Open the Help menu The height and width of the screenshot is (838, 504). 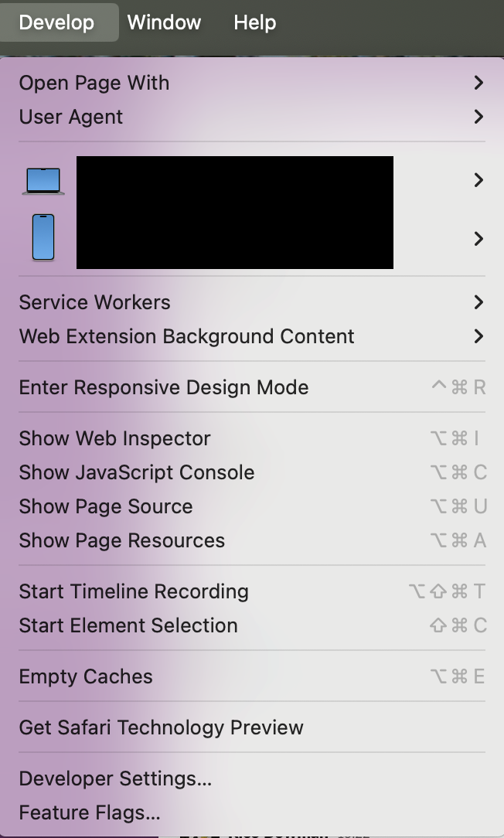pos(254,22)
